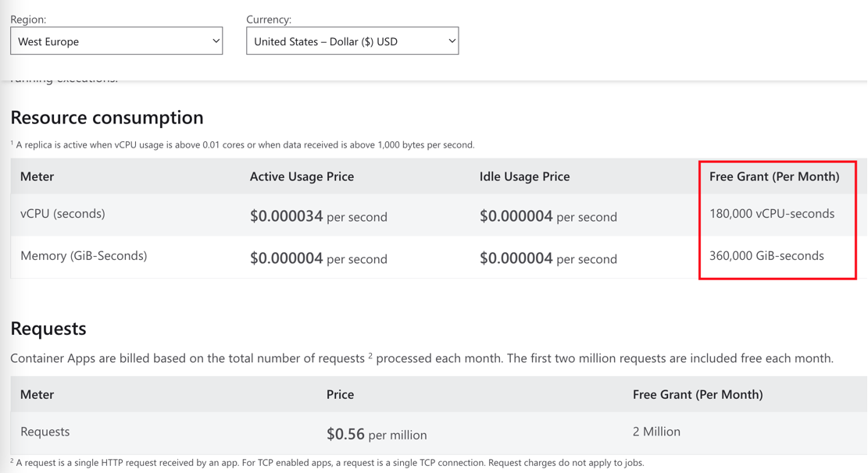The width and height of the screenshot is (868, 473).
Task: Select the "Requests" meter cell in table
Action: [x=45, y=432]
